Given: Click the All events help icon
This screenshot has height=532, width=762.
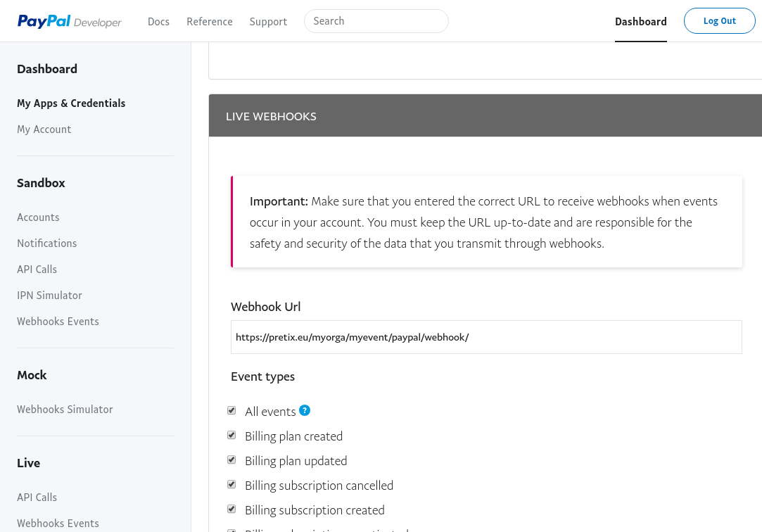Looking at the screenshot, I should click(305, 411).
